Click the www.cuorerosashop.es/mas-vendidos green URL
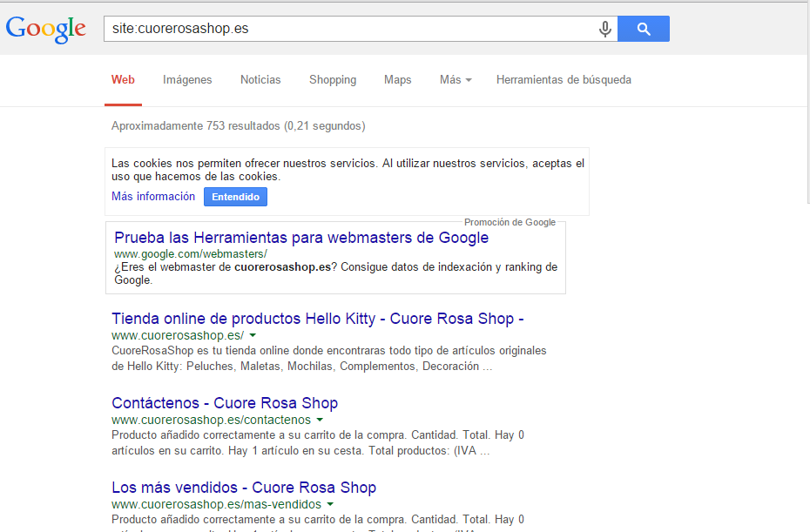 pos(217,504)
